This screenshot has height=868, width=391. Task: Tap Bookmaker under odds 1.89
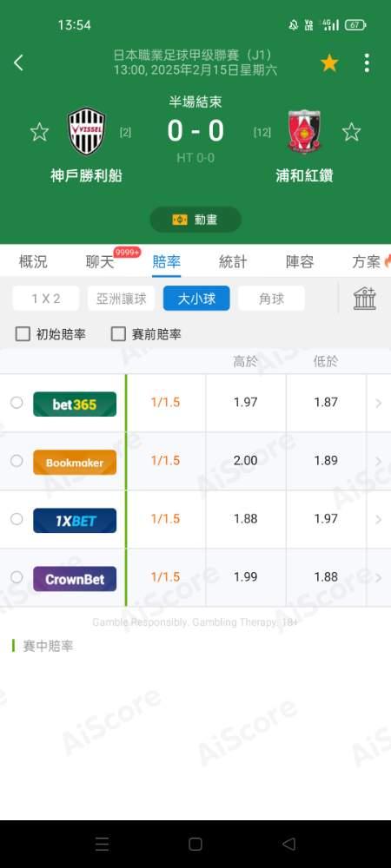[326, 461]
